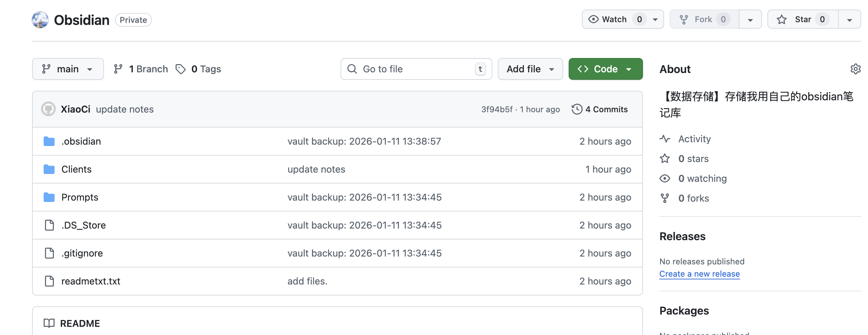View the 4 Commits history
The image size is (868, 335).
click(x=600, y=109)
